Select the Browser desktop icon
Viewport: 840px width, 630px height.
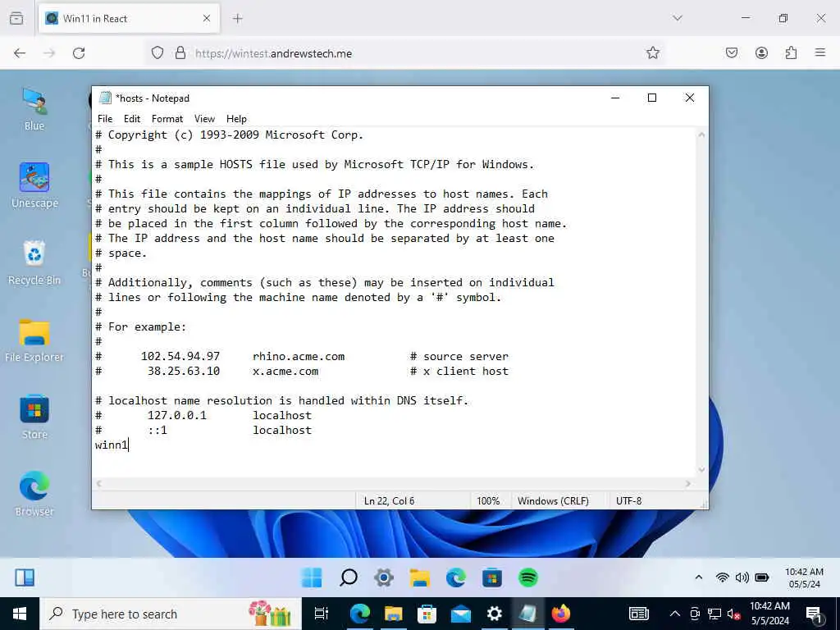[34, 494]
